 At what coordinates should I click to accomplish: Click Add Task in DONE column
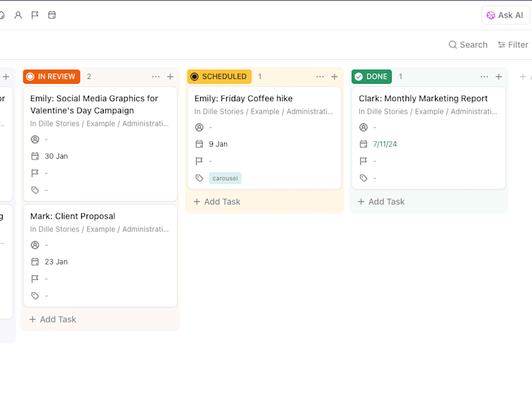tap(381, 201)
